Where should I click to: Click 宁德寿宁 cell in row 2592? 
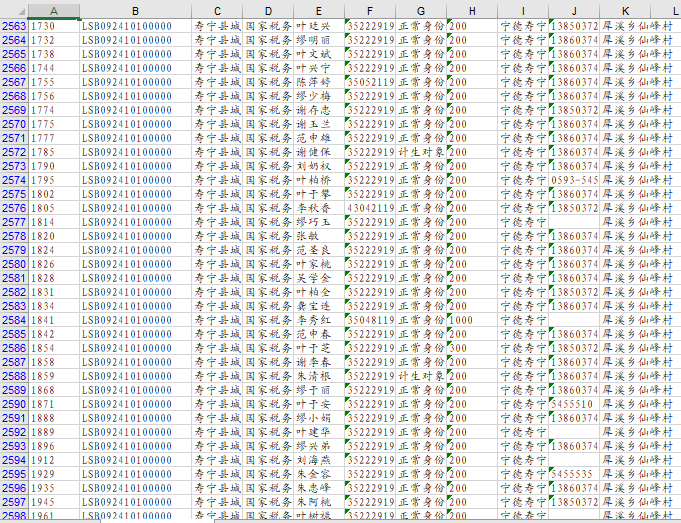tap(523, 432)
